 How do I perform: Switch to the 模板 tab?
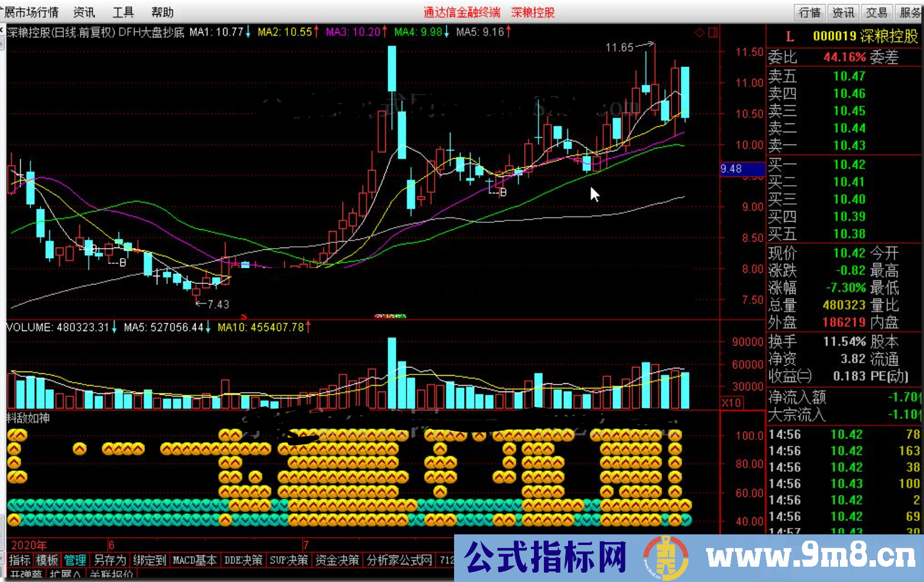pos(47,560)
